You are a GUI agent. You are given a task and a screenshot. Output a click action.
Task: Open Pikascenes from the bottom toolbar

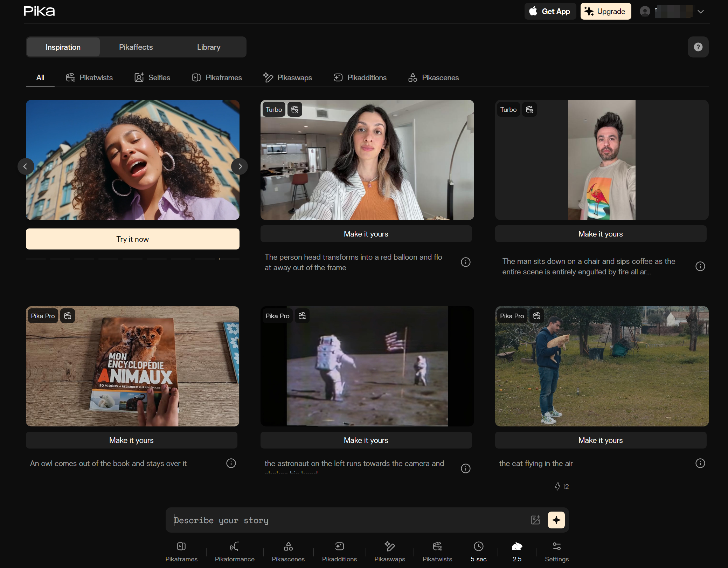(x=288, y=551)
